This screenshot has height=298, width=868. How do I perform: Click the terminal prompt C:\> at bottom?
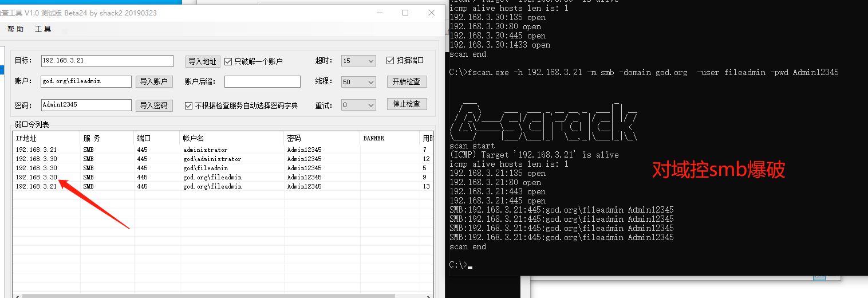(459, 265)
